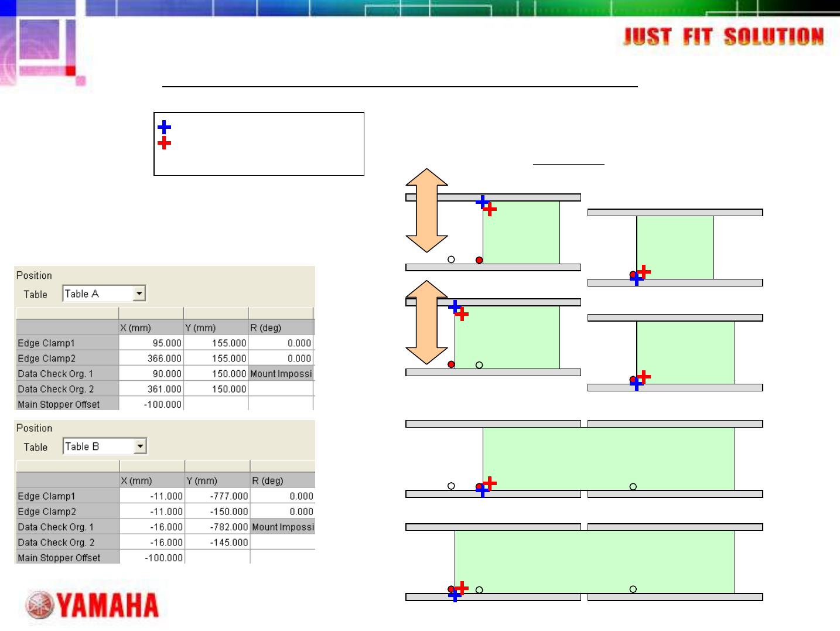840x631 pixels.
Task: Select Table B Edge Clamp2 X value -11.000
Action: point(152,511)
